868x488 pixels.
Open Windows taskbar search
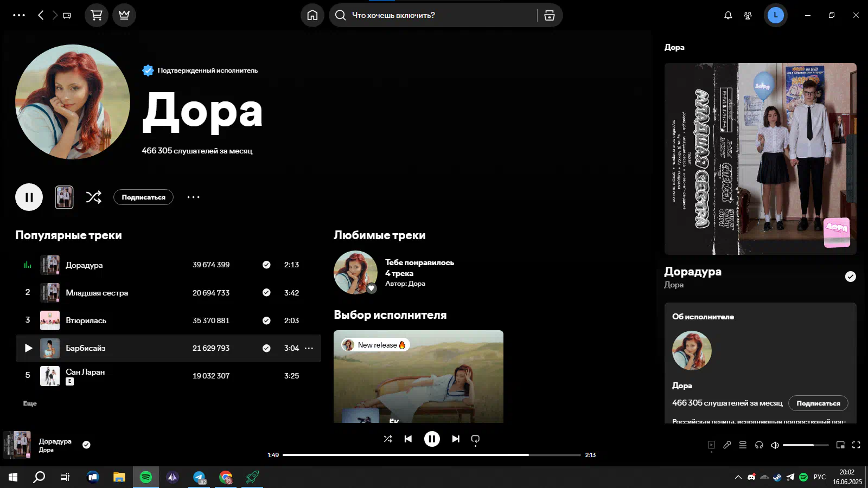[39, 477]
